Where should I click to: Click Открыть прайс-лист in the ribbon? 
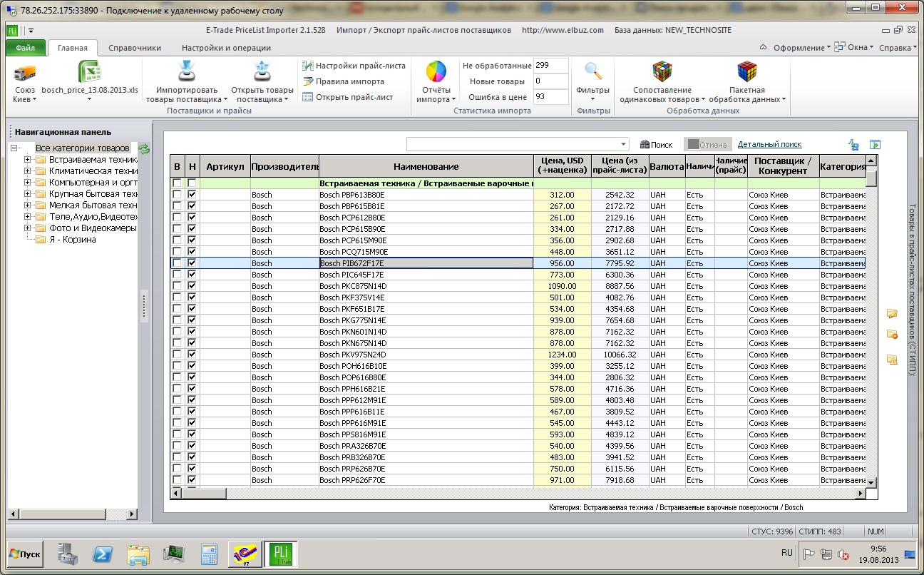coord(348,97)
